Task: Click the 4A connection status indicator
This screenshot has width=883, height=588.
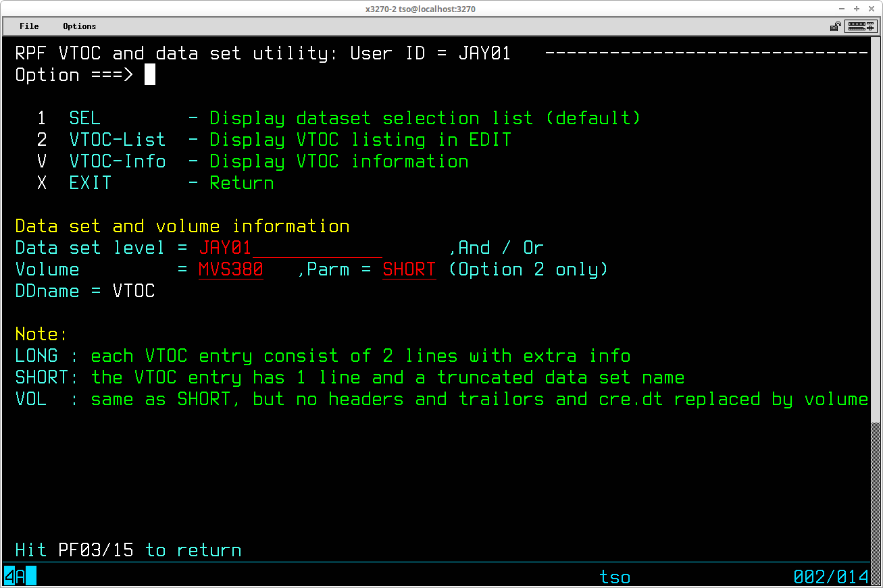Action: pyautogui.click(x=20, y=577)
